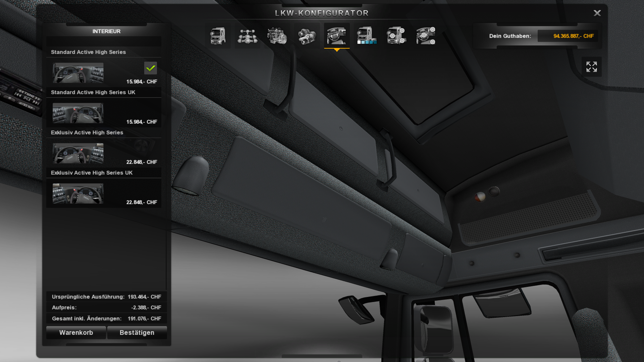
Task: Click the 'Gesamt inkl. Änderungen:' label
Action: point(87,318)
